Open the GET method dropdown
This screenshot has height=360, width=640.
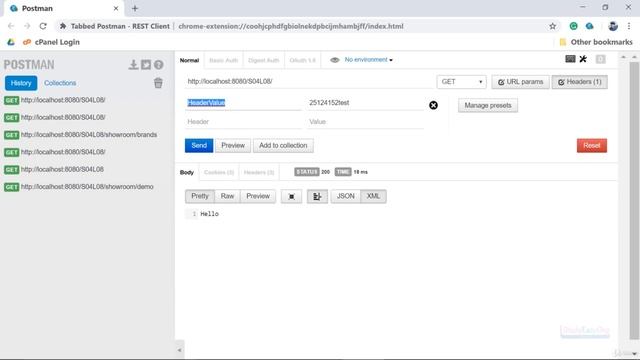coord(461,82)
